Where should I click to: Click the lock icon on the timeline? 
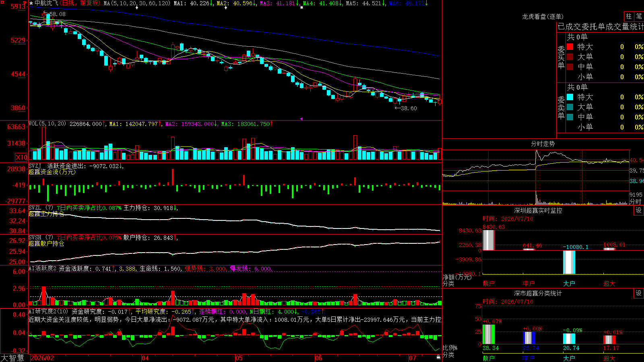[438, 357]
